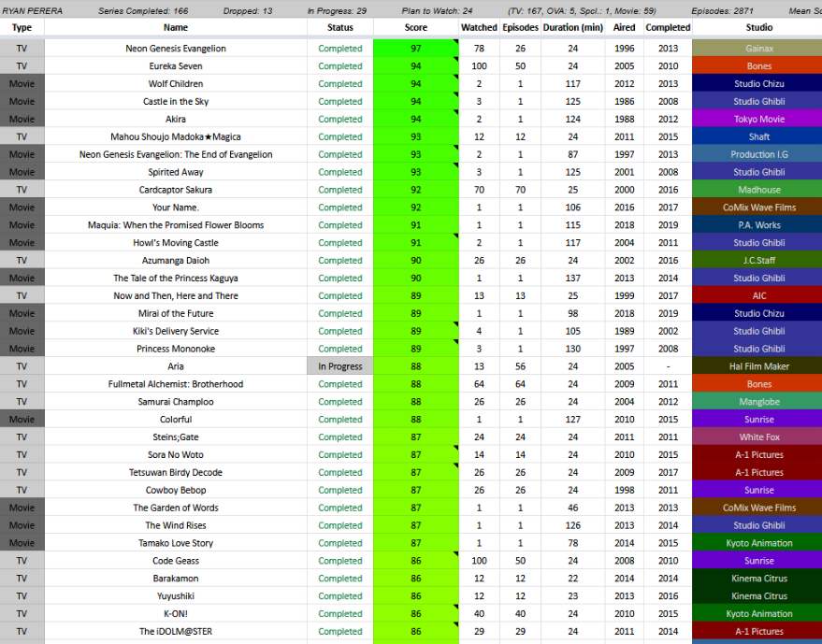Screen dimensions: 822x644
Task: Select Maquia: When the Promised Flower Blooms
Action: [176, 225]
